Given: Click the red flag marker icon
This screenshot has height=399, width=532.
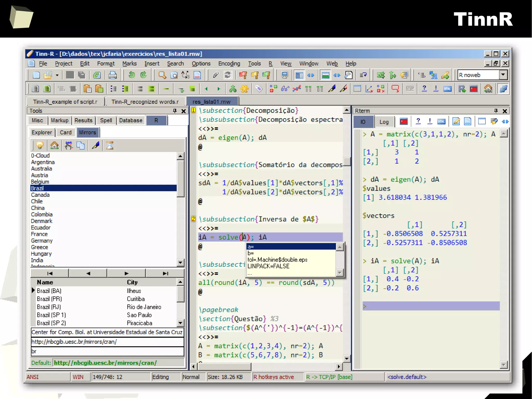Looking at the screenshot, I should 243,75.
